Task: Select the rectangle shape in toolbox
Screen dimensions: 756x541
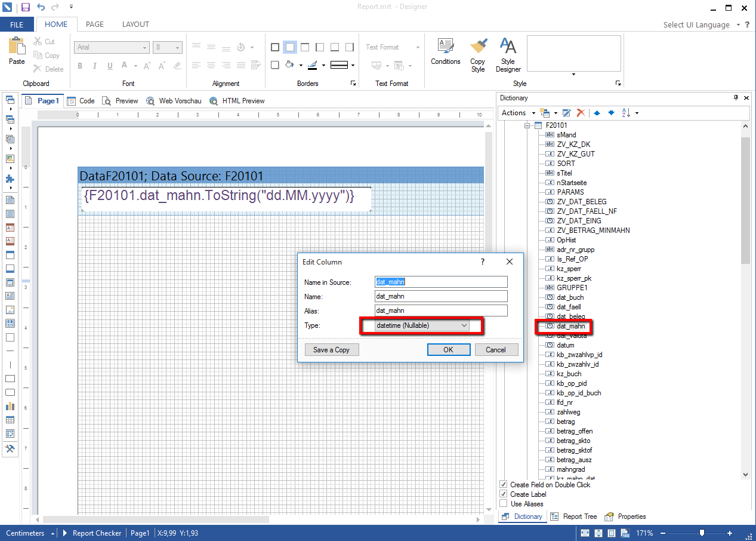Action: click(10, 379)
